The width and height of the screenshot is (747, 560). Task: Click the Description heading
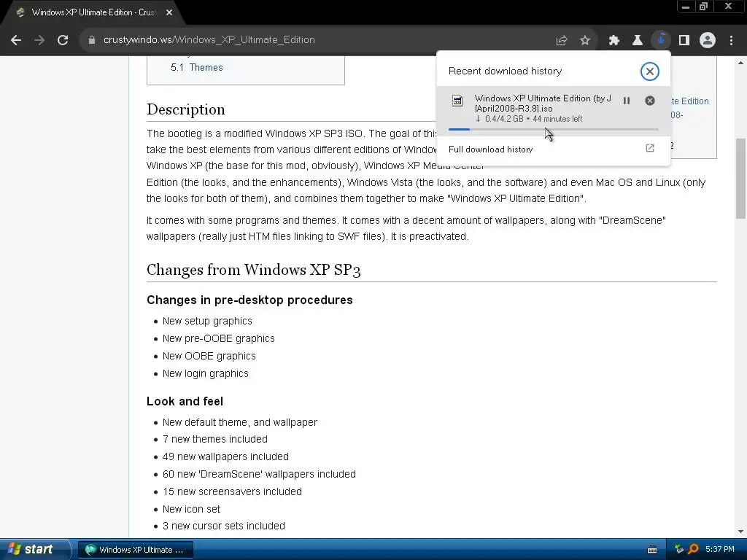click(x=186, y=109)
